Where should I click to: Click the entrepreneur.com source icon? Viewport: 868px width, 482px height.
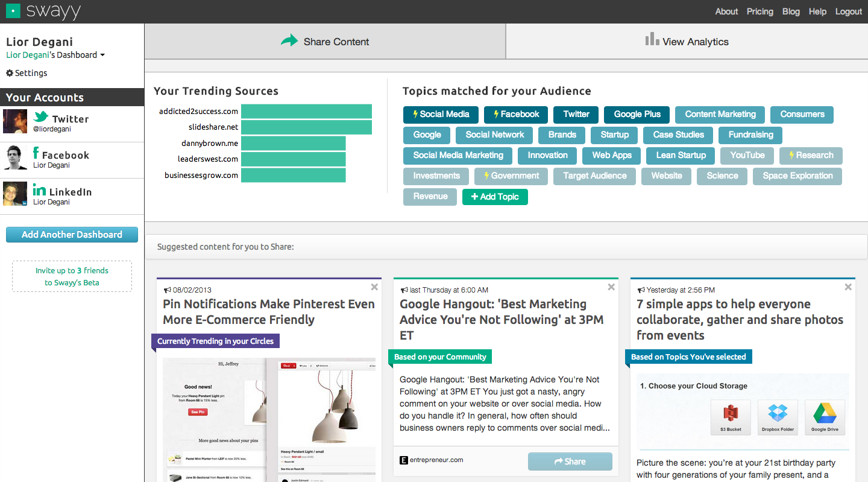404,460
